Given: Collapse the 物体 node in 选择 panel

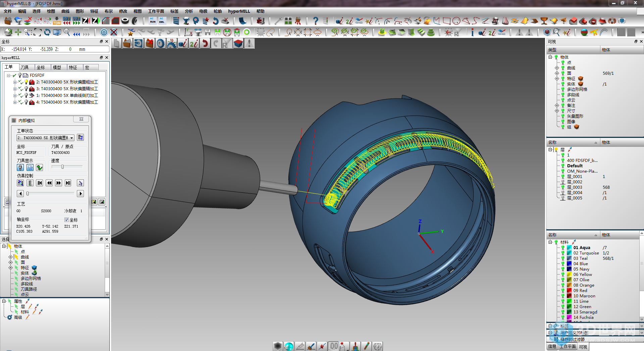Looking at the screenshot, I should pos(4,246).
